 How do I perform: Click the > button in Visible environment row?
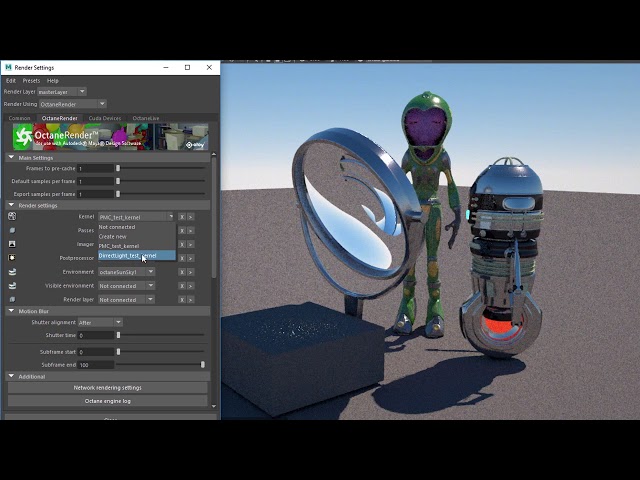coord(190,286)
